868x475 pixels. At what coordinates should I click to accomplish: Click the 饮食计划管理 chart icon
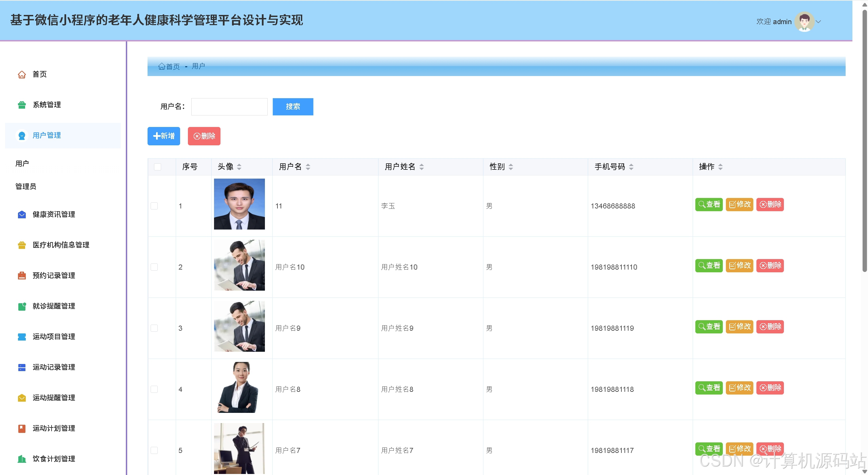[x=22, y=459]
